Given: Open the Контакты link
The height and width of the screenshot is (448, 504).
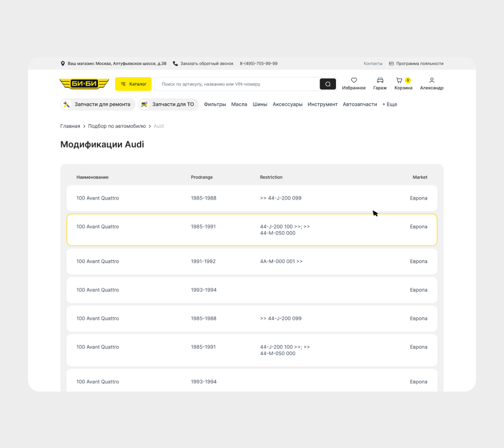Looking at the screenshot, I should (373, 64).
